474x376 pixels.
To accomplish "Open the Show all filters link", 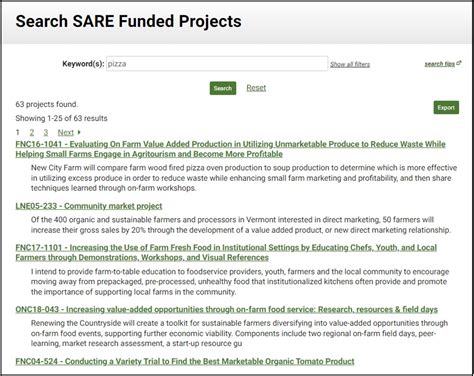I will 350,64.
